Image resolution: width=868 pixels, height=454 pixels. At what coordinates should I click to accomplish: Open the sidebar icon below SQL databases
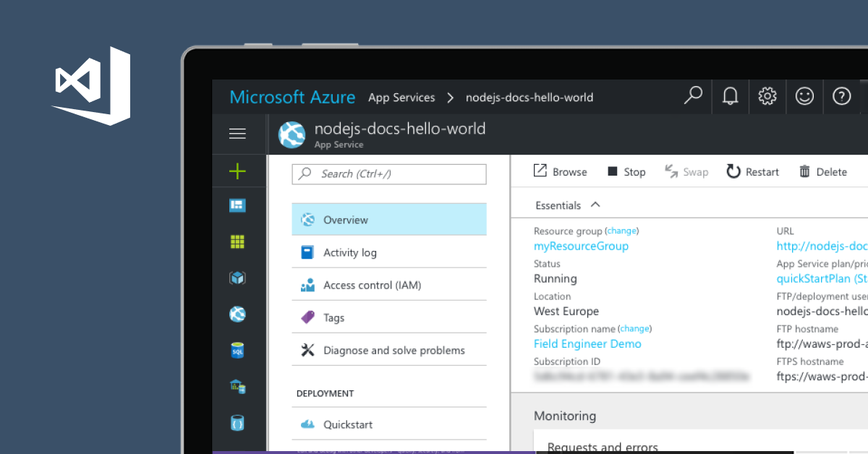pos(237,386)
